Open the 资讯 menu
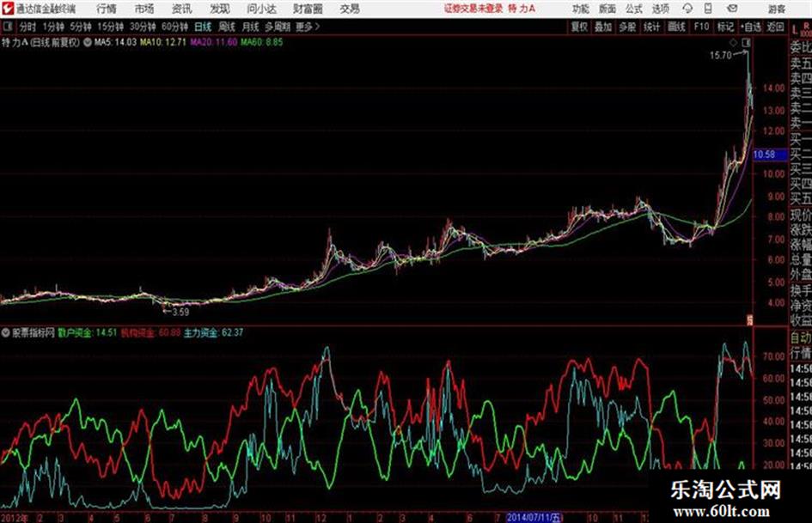Image resolution: width=812 pixels, height=523 pixels. (x=182, y=9)
